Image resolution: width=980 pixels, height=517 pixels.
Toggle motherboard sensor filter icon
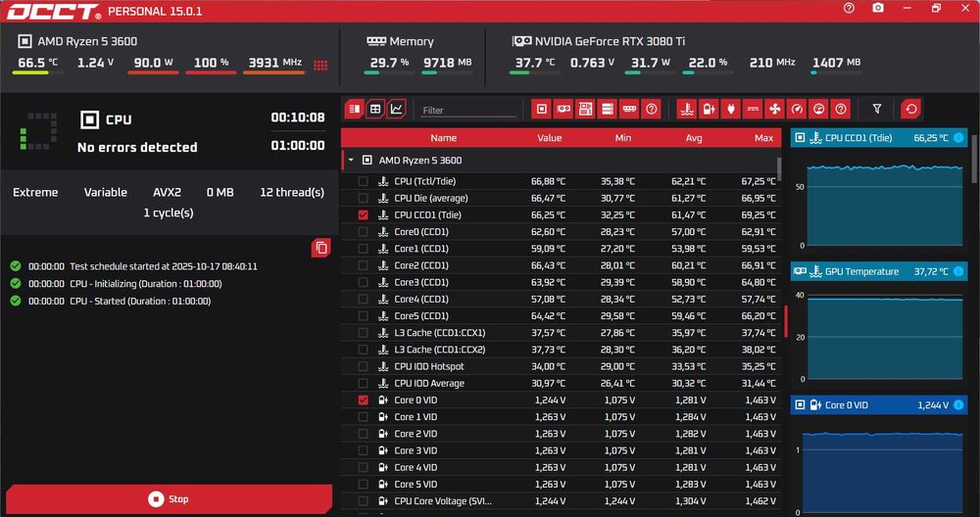click(586, 110)
